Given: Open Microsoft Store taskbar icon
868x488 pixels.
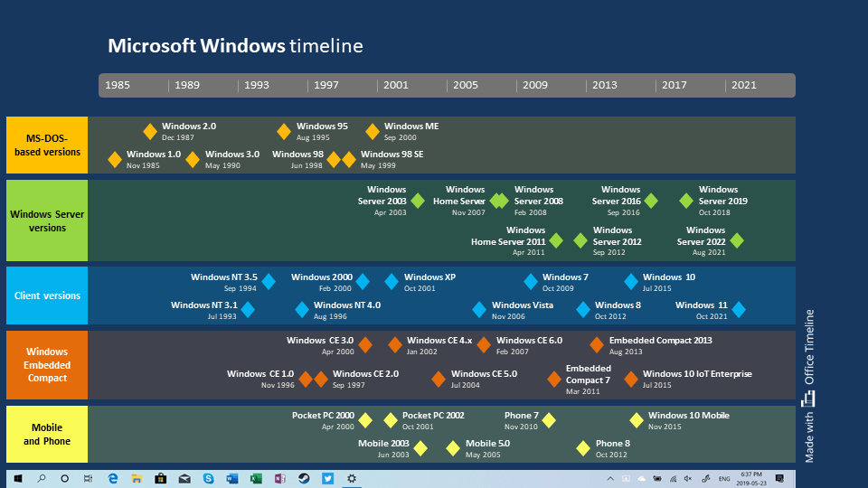Looking at the screenshot, I should pos(161,478).
